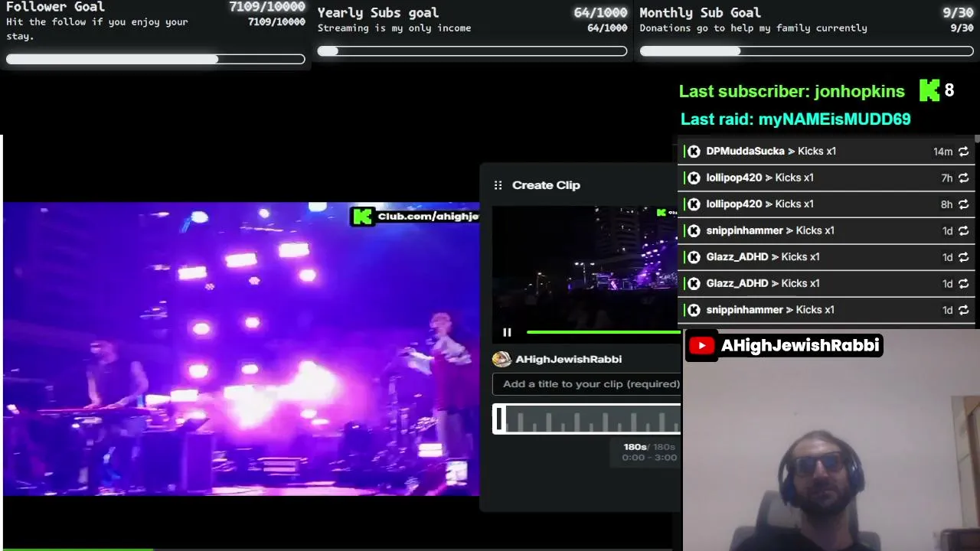The height and width of the screenshot is (551, 980).
Task: Click the Kick icon on 8h lollipop420 row
Action: [x=694, y=204]
